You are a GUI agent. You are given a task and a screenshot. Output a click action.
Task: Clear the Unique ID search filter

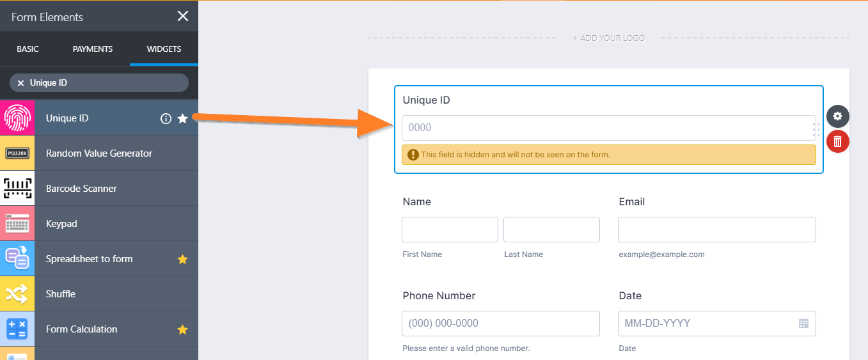click(x=20, y=83)
